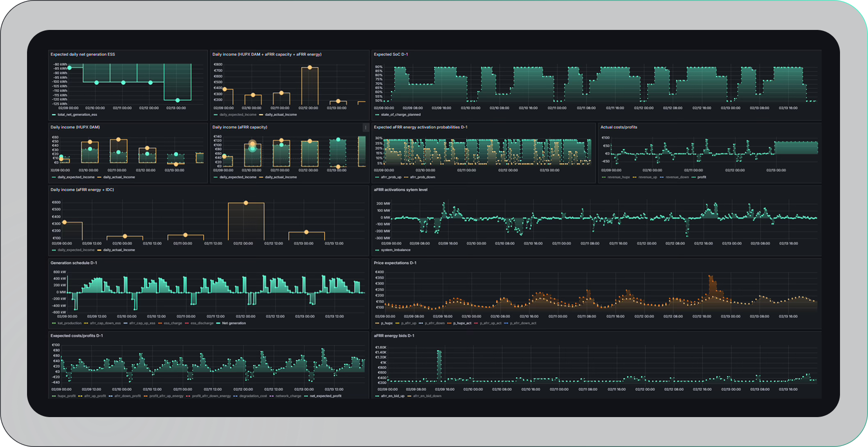
Task: Isolate the Net generation legend entry
Action: pyautogui.click(x=234, y=323)
